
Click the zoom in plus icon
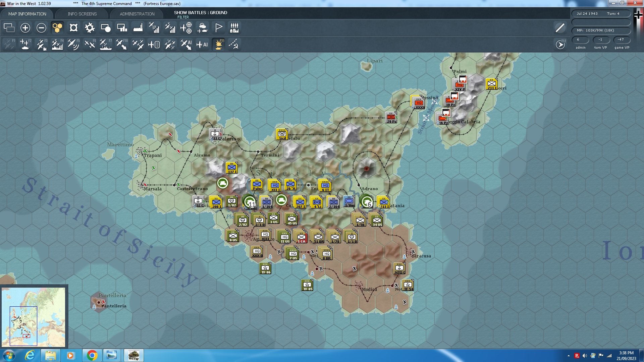[25, 28]
